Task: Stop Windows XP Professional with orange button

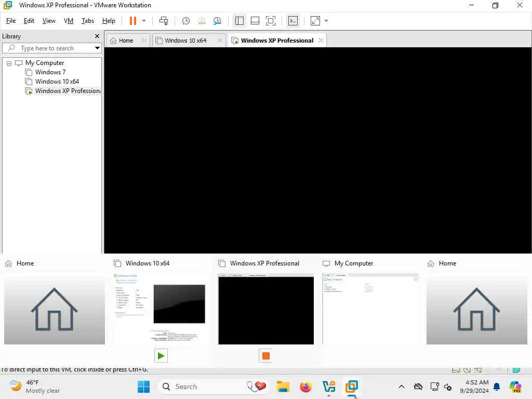Action: [x=265, y=356]
